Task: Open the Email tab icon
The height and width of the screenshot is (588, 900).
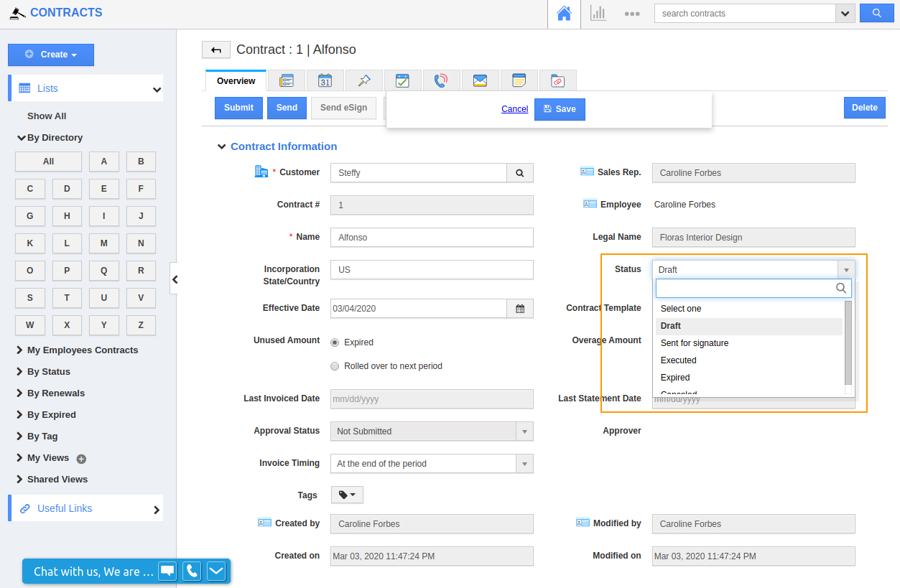Action: click(x=480, y=80)
